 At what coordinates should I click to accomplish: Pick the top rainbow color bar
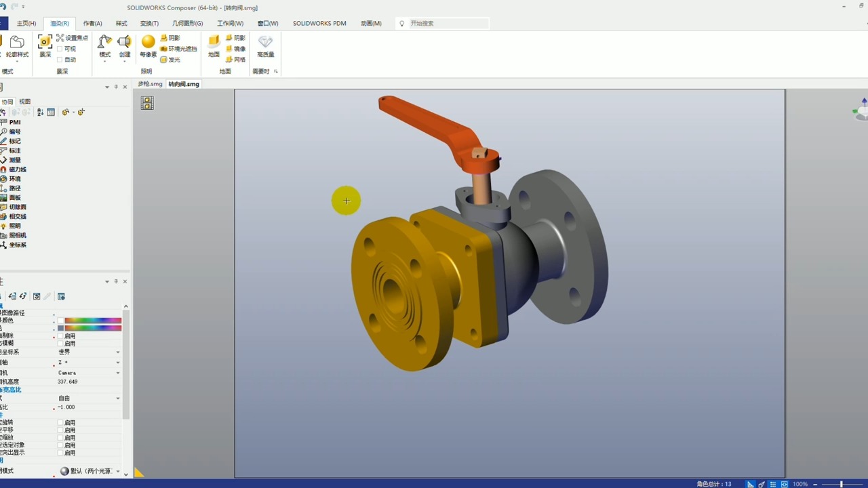(93, 321)
